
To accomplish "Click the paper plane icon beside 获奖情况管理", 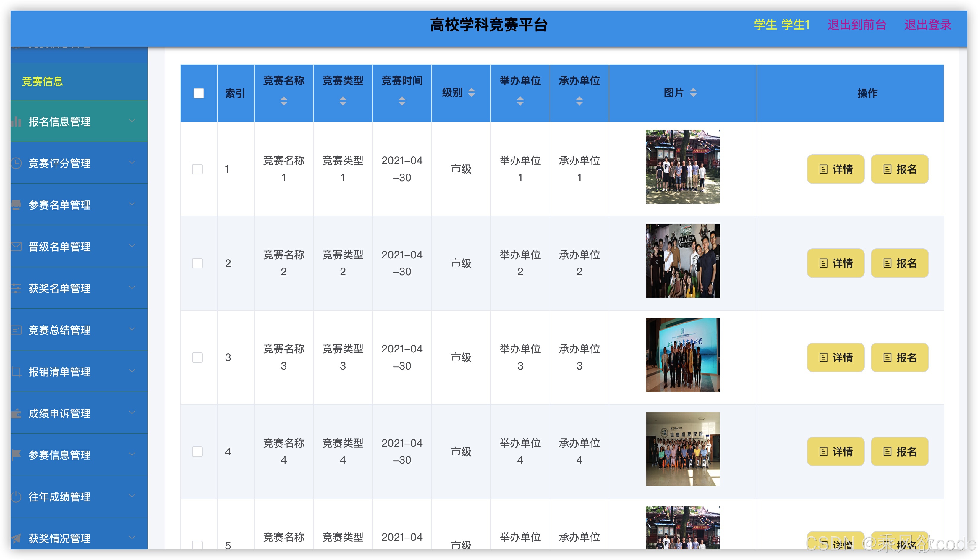I will point(16,538).
